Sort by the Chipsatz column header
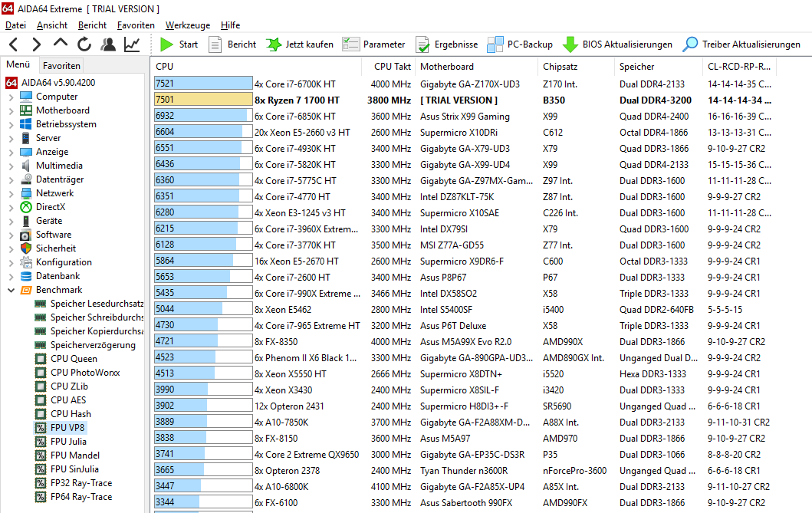Image resolution: width=812 pixels, height=513 pixels. click(576, 67)
